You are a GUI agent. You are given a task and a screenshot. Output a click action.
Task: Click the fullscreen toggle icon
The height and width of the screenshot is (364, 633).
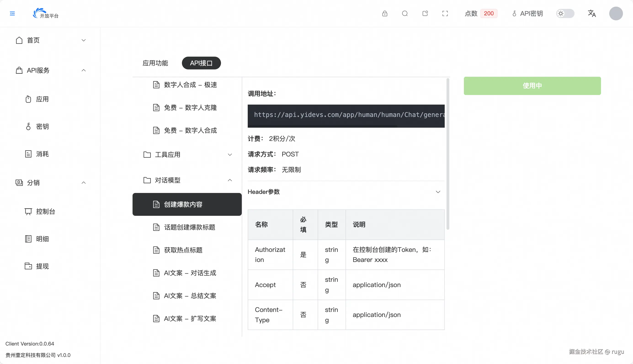[x=445, y=13]
